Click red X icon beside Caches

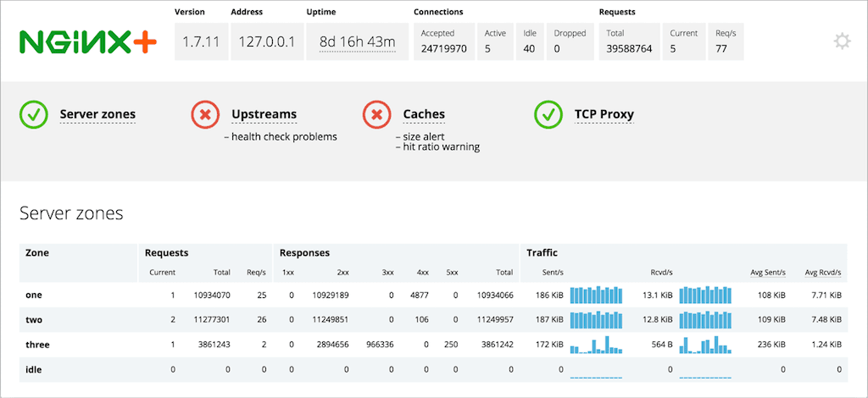[x=376, y=114]
